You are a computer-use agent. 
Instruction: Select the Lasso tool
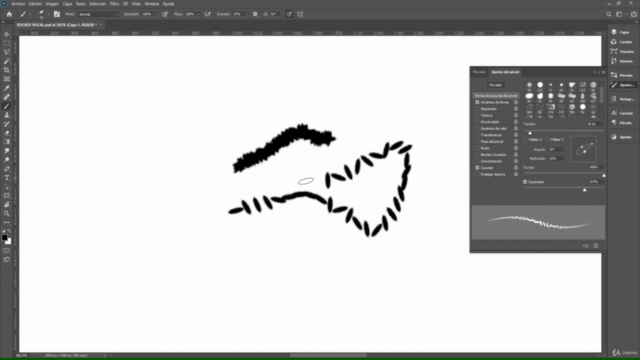click(x=7, y=52)
